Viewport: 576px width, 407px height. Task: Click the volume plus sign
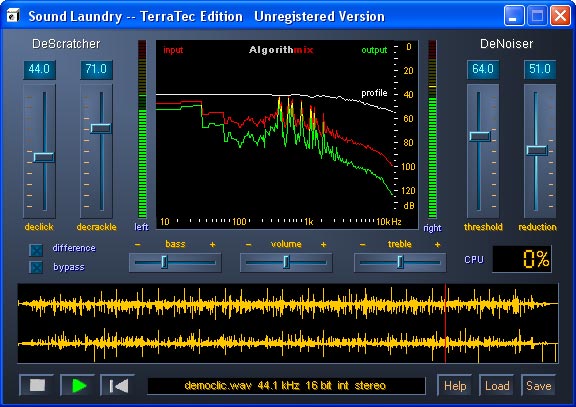(323, 244)
